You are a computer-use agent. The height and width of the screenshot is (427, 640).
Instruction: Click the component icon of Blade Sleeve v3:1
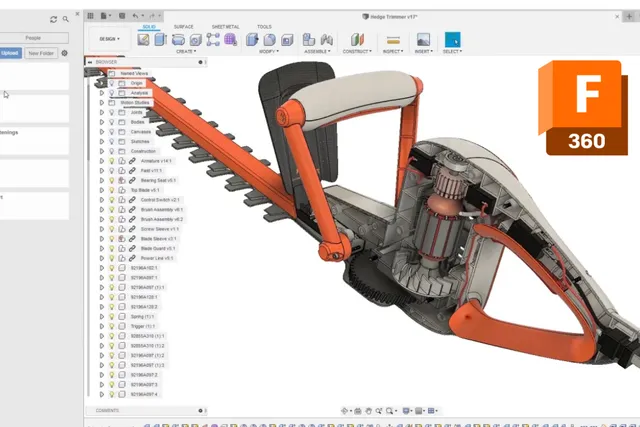(122, 239)
